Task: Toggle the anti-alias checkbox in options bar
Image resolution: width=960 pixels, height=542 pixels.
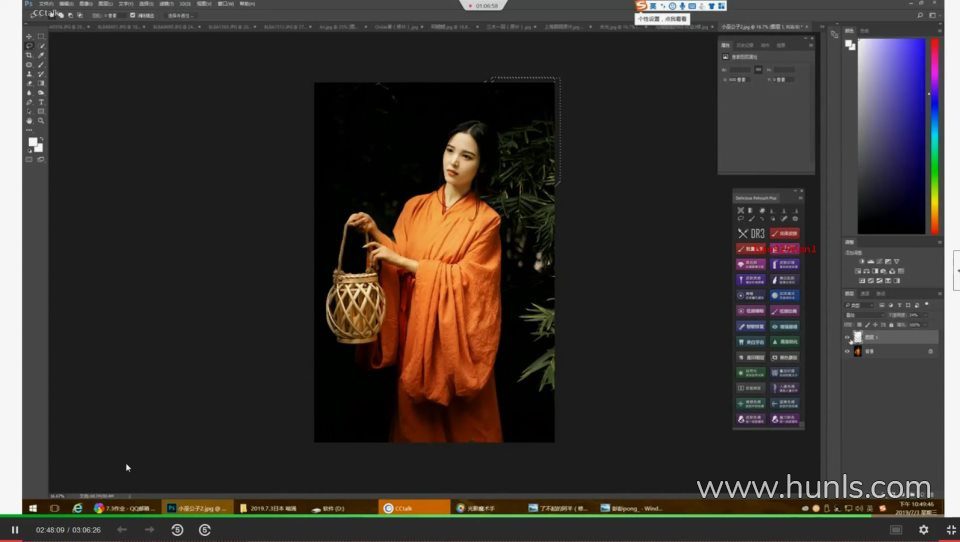Action: pyautogui.click(x=133, y=15)
